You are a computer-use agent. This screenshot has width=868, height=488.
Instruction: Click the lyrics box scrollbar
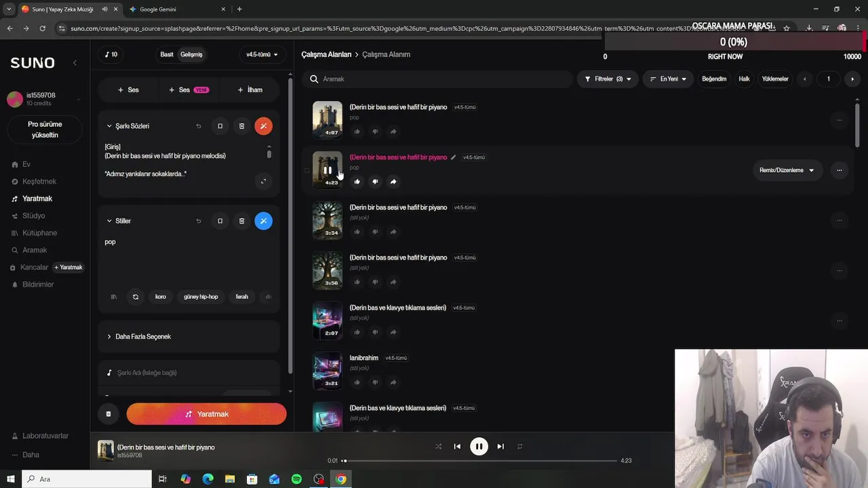point(269,153)
